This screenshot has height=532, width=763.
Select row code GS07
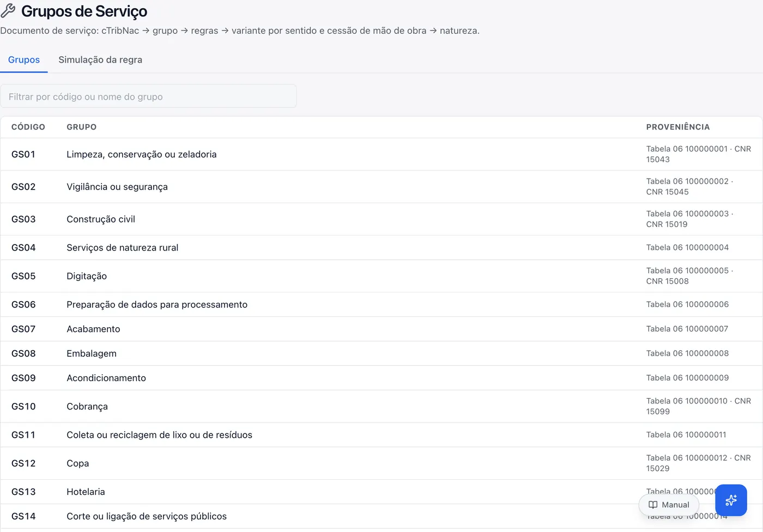[23, 329]
